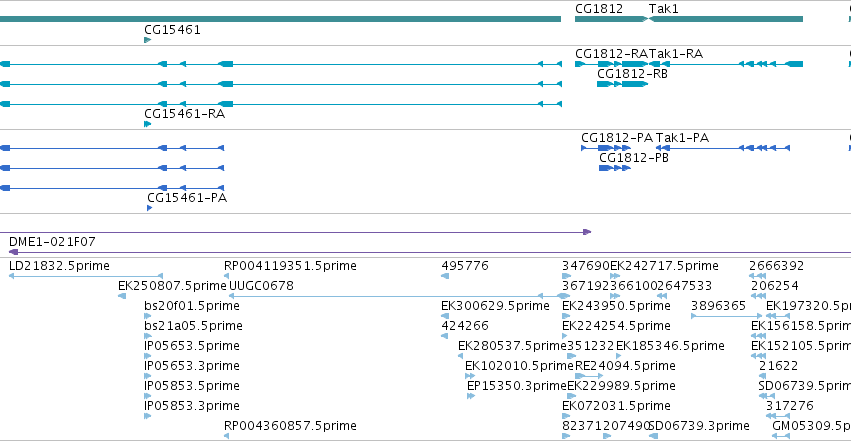Select the DME1-021F07 clone label
Image resolution: width=851 pixels, height=441 pixels.
(x=52, y=242)
